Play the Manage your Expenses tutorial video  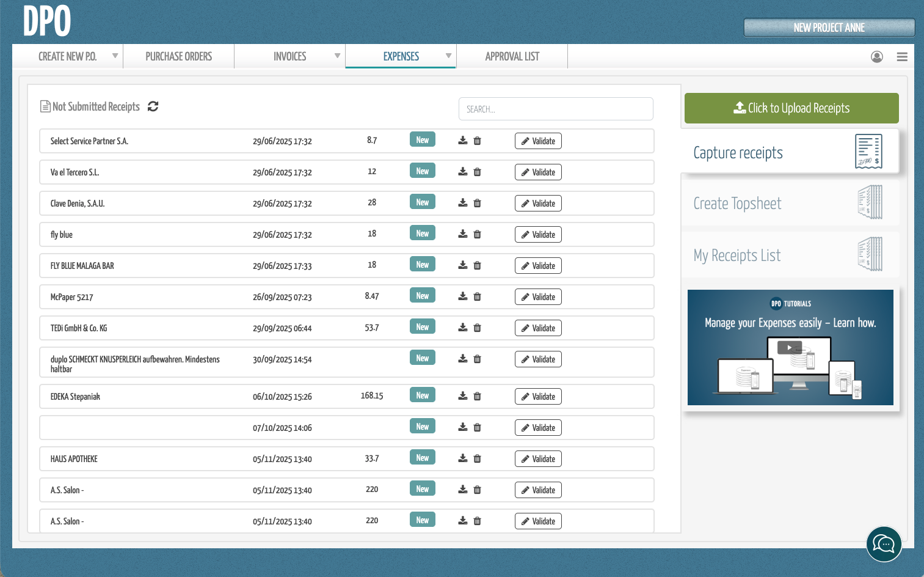coord(789,348)
